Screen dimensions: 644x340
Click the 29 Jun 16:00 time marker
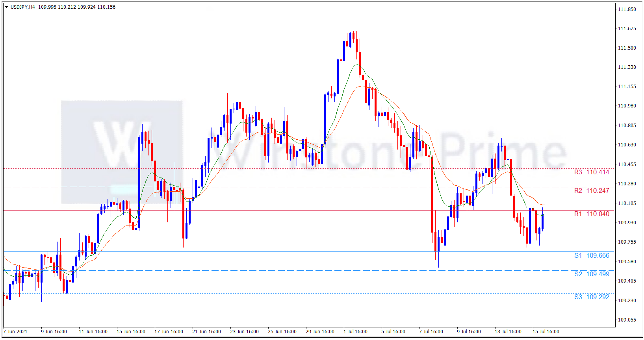pos(320,332)
